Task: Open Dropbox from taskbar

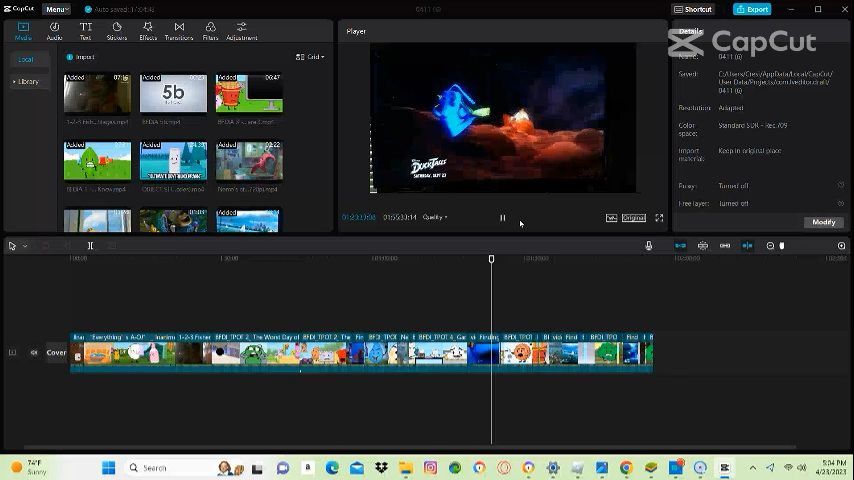Action: pyautogui.click(x=381, y=467)
